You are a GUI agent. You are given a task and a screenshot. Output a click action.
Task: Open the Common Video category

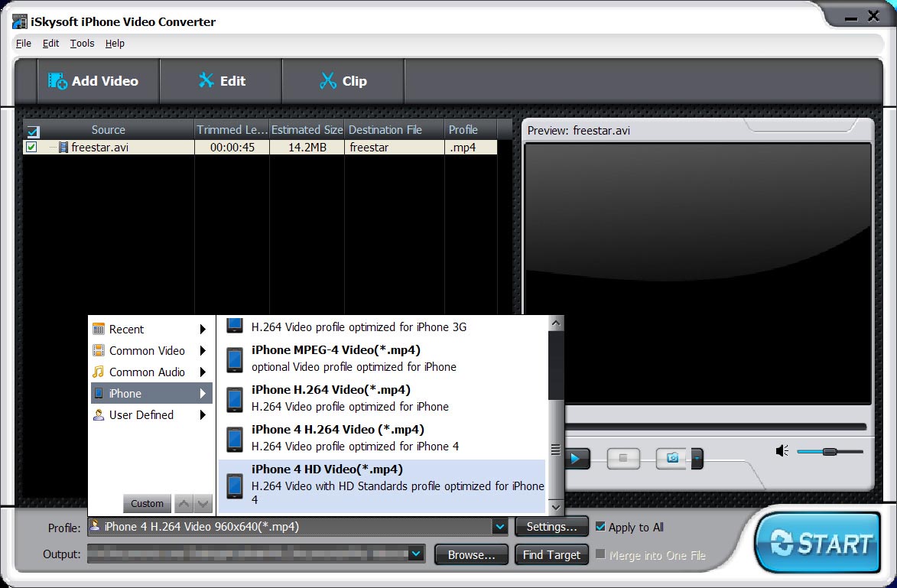point(151,351)
